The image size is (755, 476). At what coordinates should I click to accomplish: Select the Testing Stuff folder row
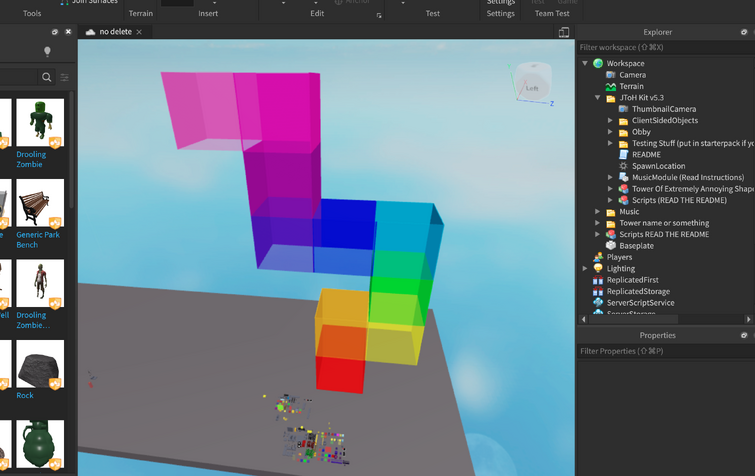666,143
